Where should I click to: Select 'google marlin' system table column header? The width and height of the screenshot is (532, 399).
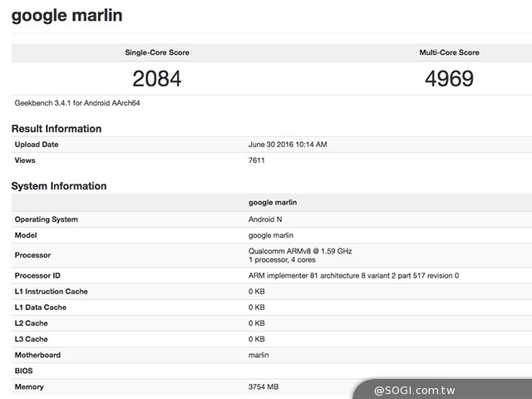point(273,203)
